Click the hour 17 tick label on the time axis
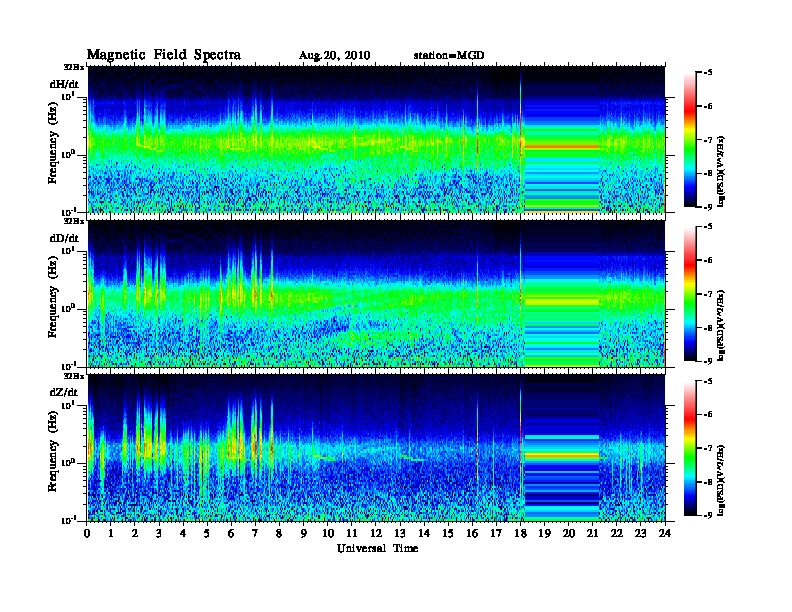This screenshot has height=612, width=792. click(x=496, y=533)
